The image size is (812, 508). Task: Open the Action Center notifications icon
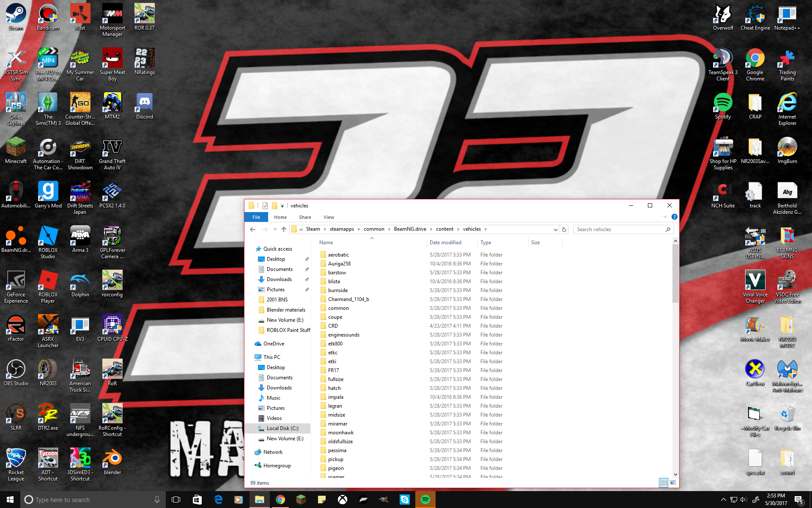pyautogui.click(x=799, y=500)
